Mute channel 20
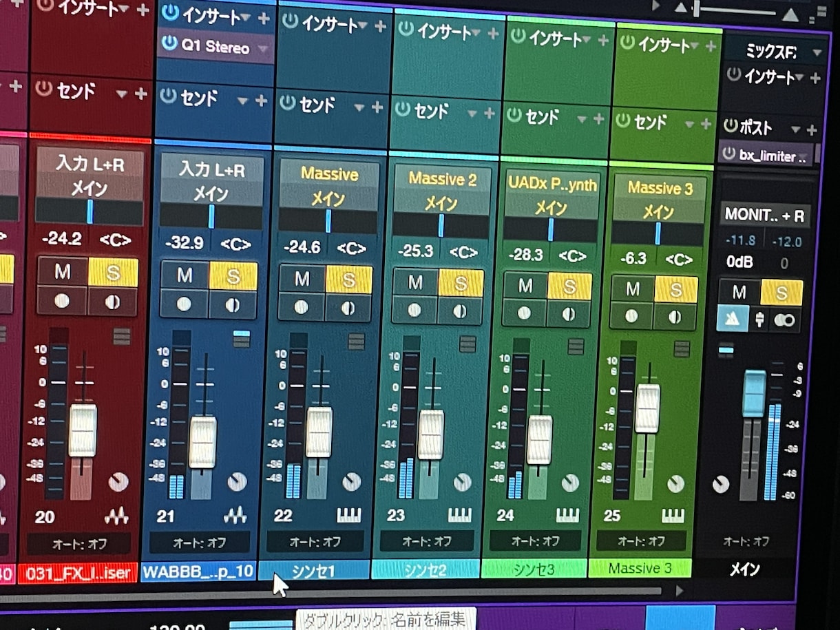This screenshot has width=840, height=630. 63,271
